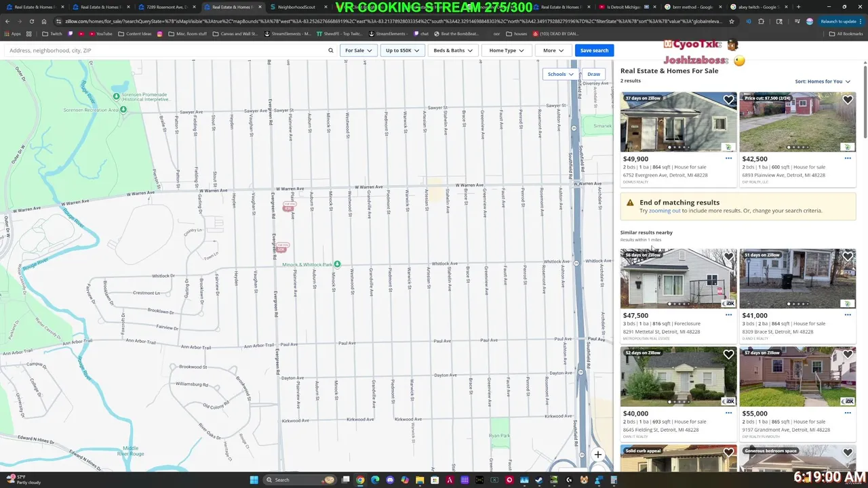Expand the Home Type filter

click(x=507, y=50)
